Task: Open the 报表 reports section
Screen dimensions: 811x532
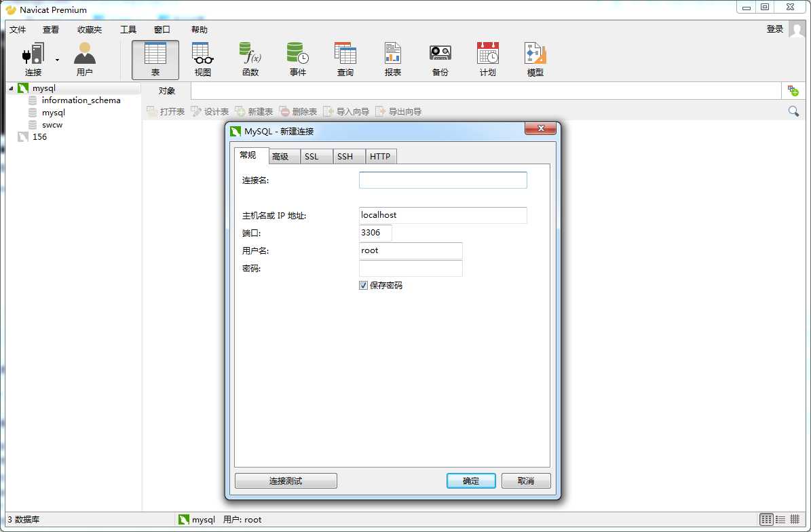Action: 392,60
